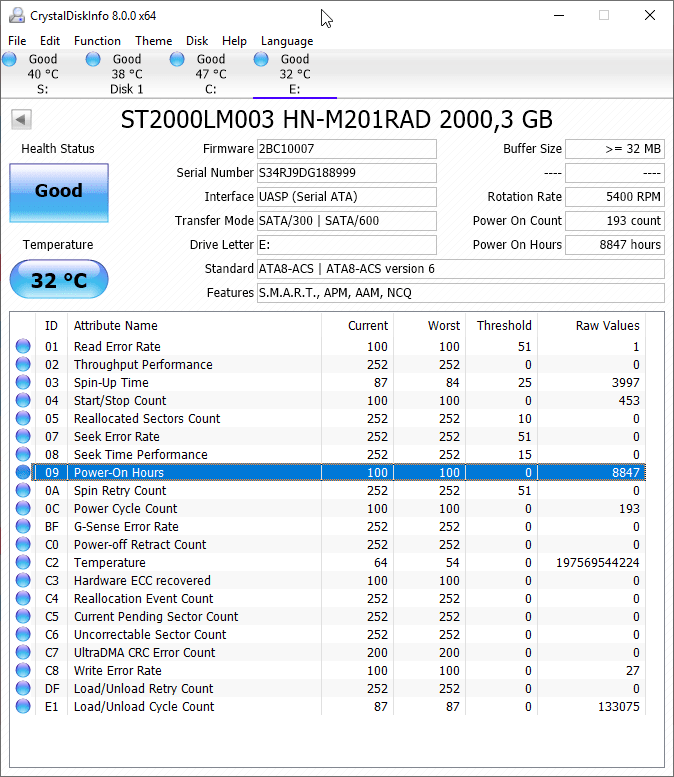Click the Drive Letter field E:

point(347,245)
